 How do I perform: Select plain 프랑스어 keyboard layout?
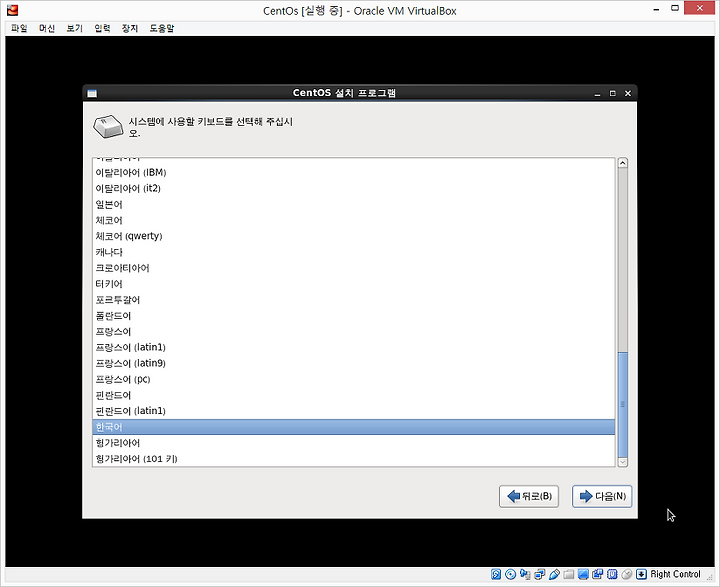[x=354, y=332]
